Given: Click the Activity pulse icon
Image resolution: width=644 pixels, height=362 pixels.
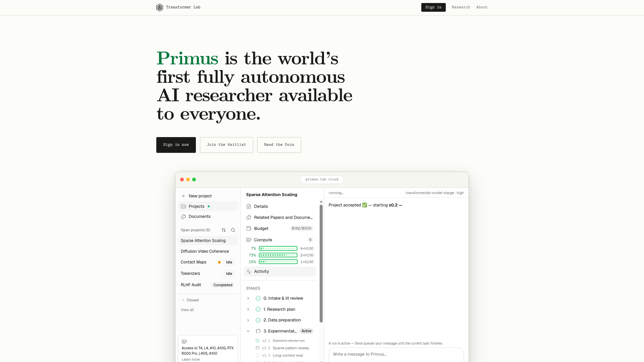Looking at the screenshot, I should [249, 271].
